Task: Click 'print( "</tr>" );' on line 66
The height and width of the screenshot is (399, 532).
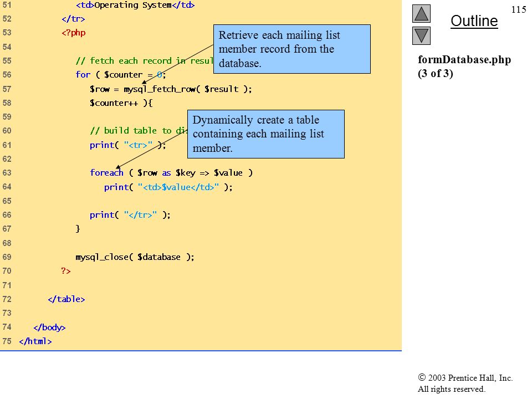Action: [130, 215]
